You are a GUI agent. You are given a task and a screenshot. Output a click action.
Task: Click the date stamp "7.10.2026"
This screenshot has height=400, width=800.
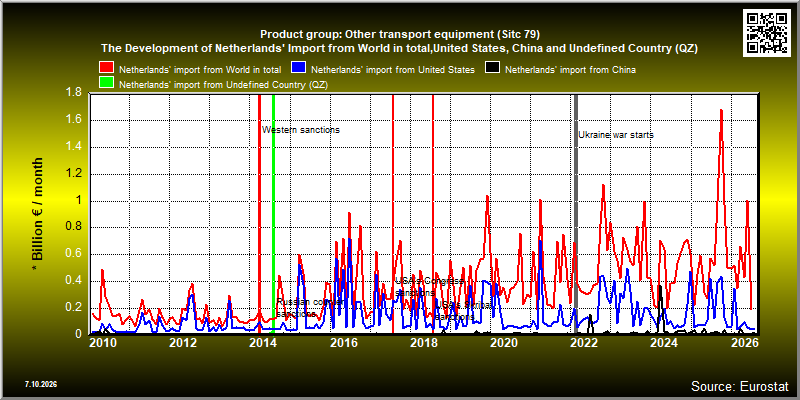(41, 384)
